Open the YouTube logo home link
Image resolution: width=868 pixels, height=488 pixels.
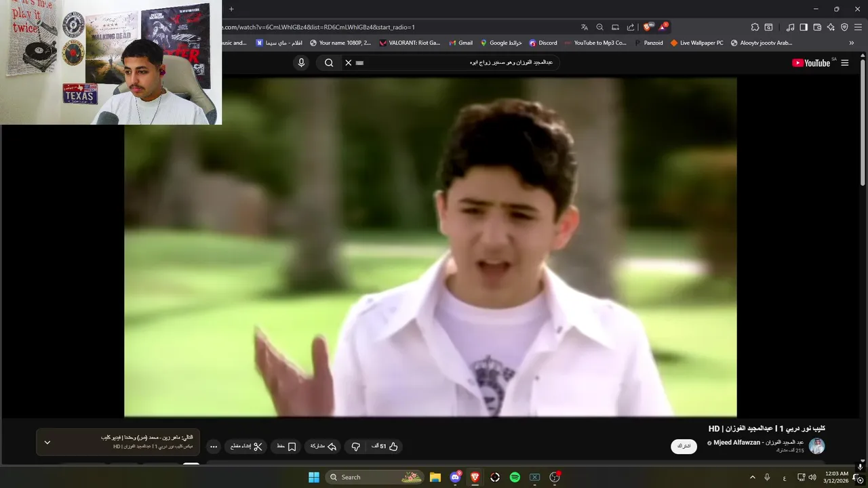[x=811, y=62]
